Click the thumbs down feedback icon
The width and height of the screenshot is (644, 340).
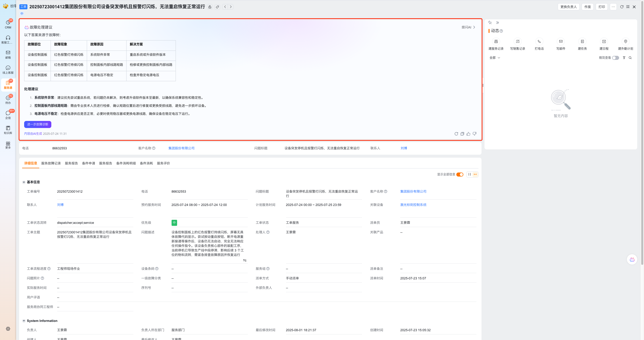point(474,134)
